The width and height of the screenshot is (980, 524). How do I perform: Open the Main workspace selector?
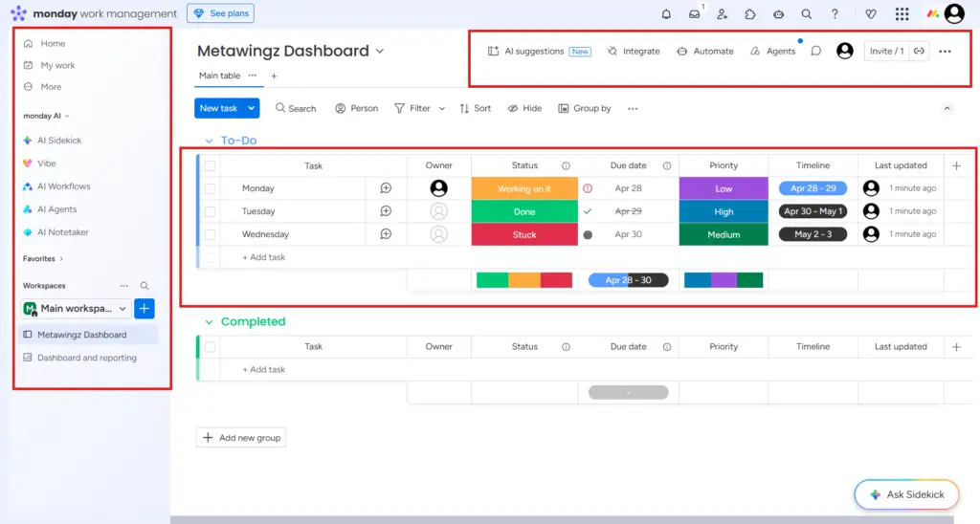pyautogui.click(x=75, y=309)
